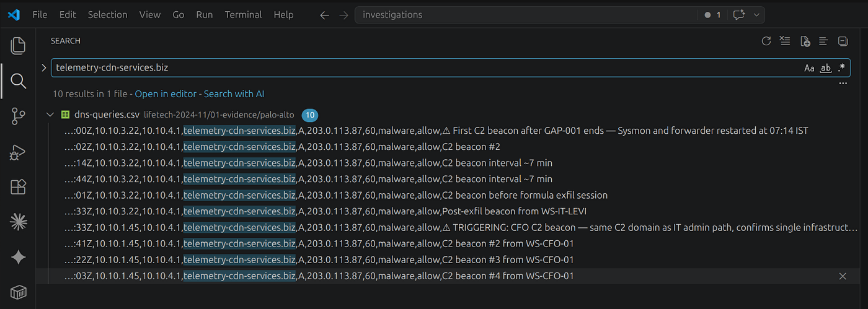Refresh the search results
Image resolution: width=868 pixels, height=309 pixels.
[x=766, y=41]
